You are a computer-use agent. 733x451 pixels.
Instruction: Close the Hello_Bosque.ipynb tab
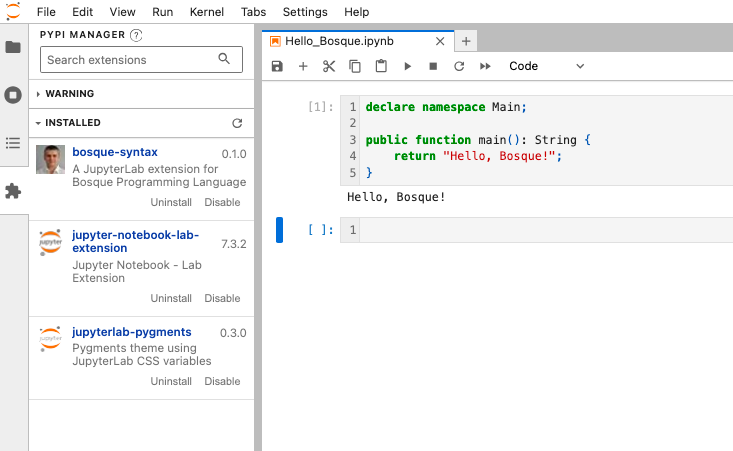[440, 42]
